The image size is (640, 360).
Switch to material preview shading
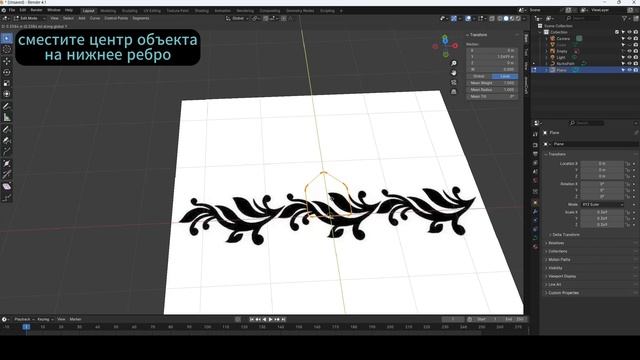coord(512,18)
